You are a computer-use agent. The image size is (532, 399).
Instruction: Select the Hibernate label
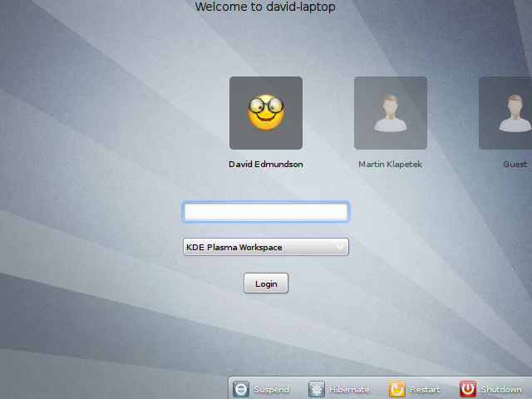pos(349,390)
